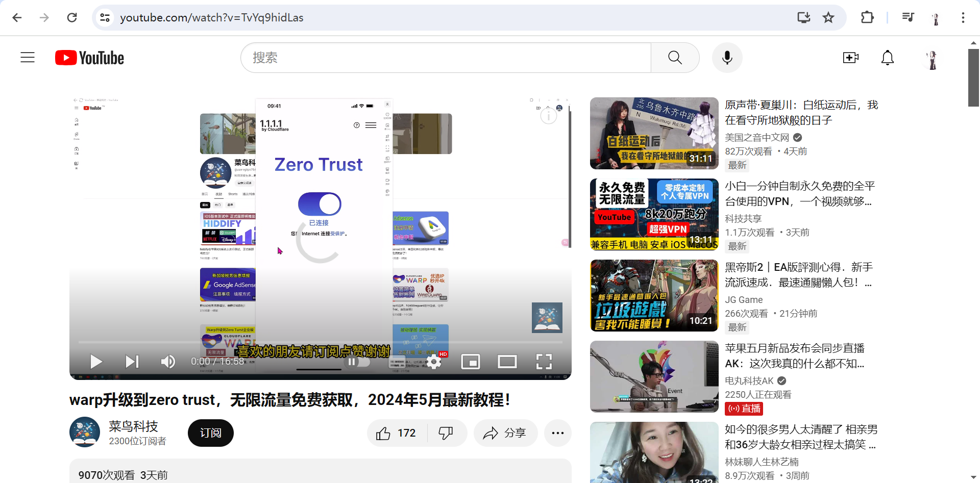The image size is (980, 483).
Task: Play the 31:11 suggested video thumbnail
Action: click(653, 133)
